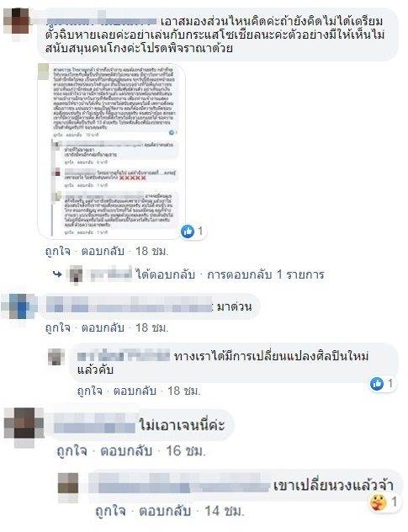Click 'ถูกใจ' under the 'มาด่วน' comment
Image resolution: width=408 pixels, height=532 pixels.
coord(58,328)
